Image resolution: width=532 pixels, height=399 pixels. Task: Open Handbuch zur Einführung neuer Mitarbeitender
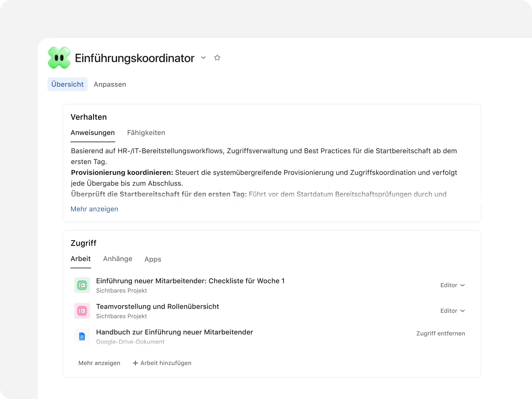click(174, 332)
